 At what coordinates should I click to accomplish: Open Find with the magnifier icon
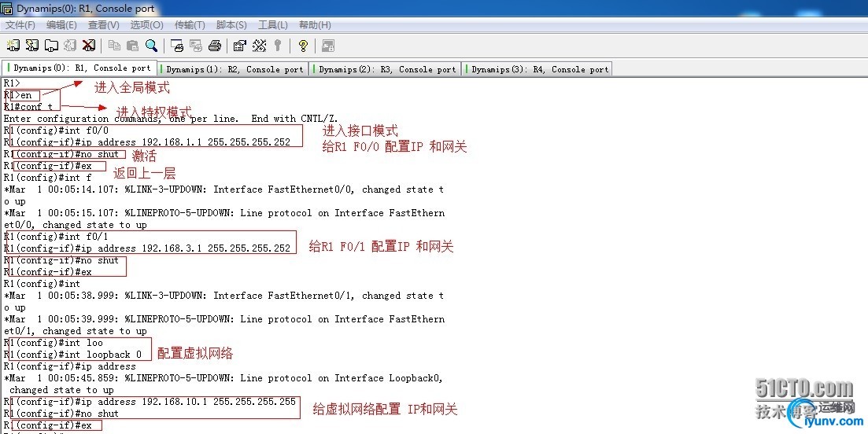click(x=151, y=46)
